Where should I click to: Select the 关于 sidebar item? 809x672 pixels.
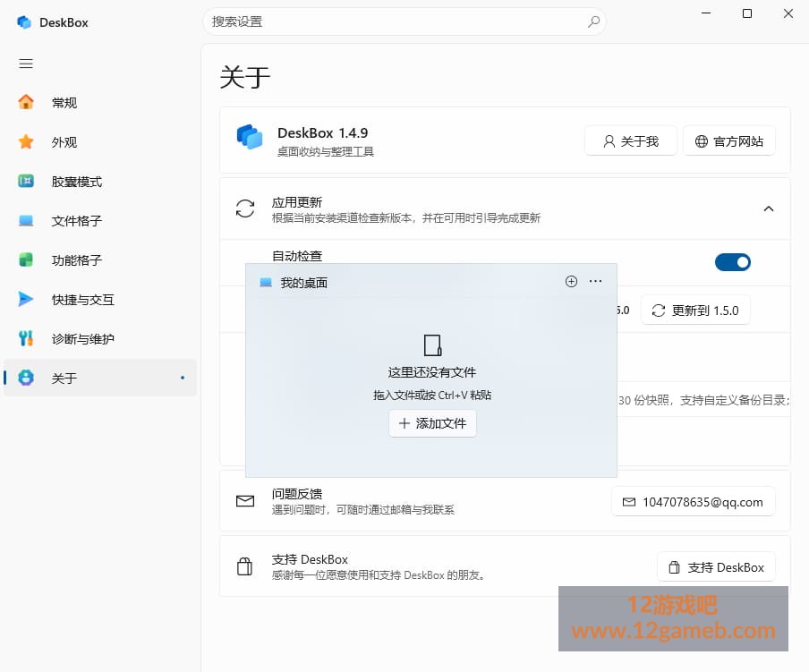tap(100, 378)
